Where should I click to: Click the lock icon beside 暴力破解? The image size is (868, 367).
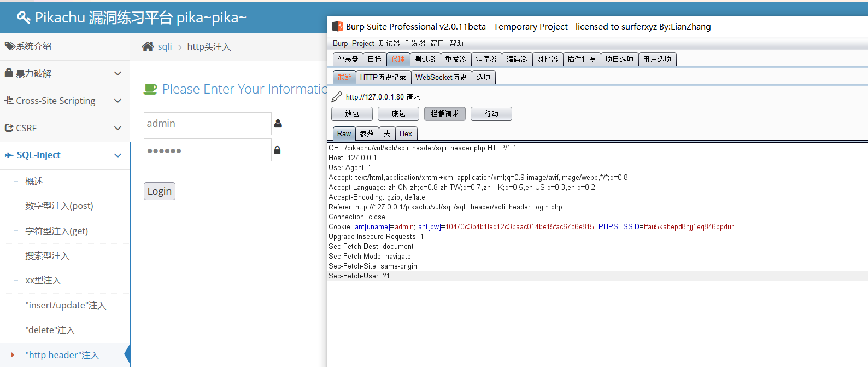(9, 73)
